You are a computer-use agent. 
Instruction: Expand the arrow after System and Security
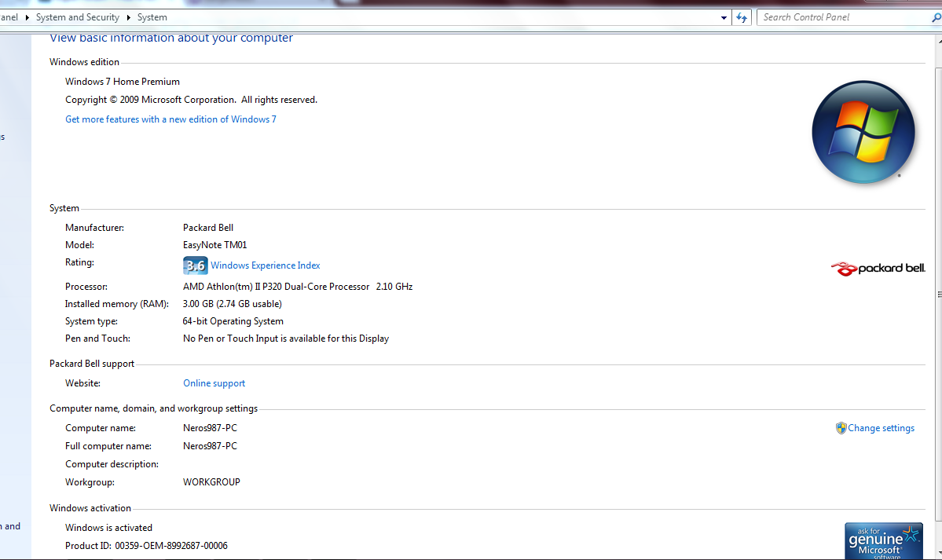[x=128, y=17]
